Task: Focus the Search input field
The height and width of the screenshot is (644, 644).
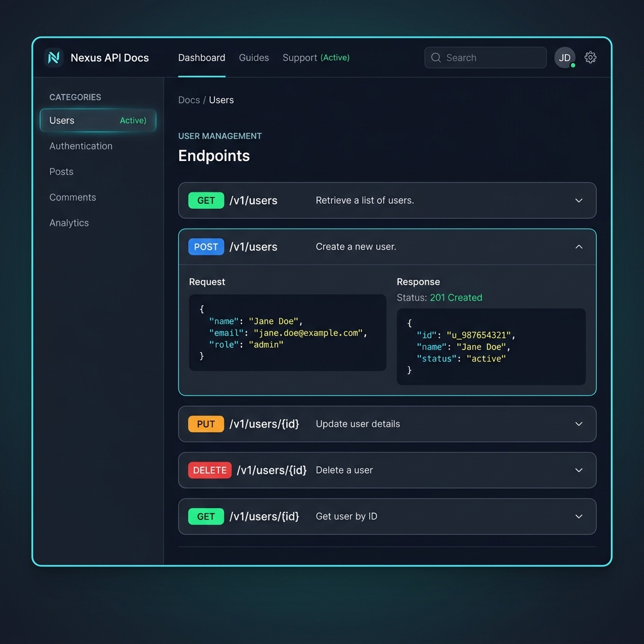Action: 486,57
